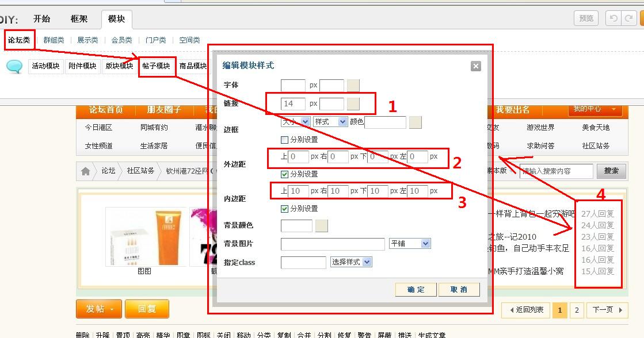Close the 编辑模块样式 dialog
This screenshot has width=644, height=338.
click(475, 66)
